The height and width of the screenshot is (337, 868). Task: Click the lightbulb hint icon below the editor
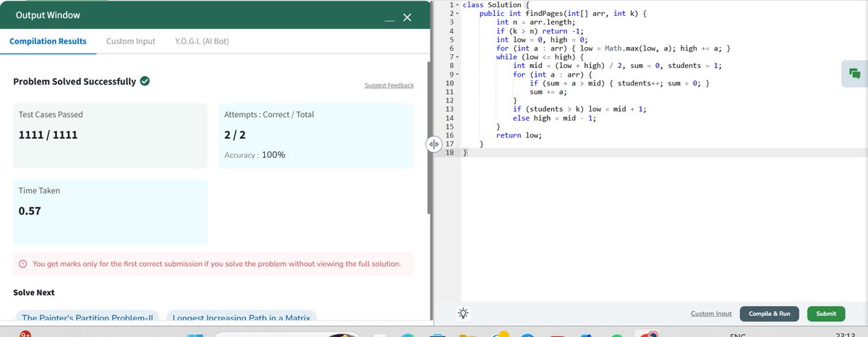click(x=463, y=313)
